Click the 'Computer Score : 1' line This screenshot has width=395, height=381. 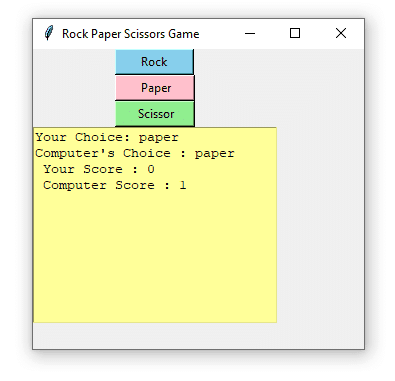click(x=114, y=185)
